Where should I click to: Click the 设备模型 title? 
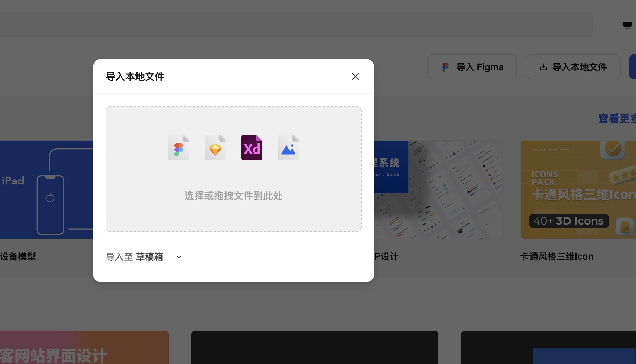point(18,256)
